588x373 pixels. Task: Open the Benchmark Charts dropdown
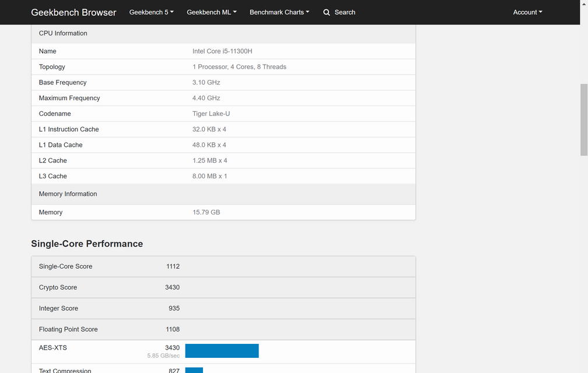(279, 12)
